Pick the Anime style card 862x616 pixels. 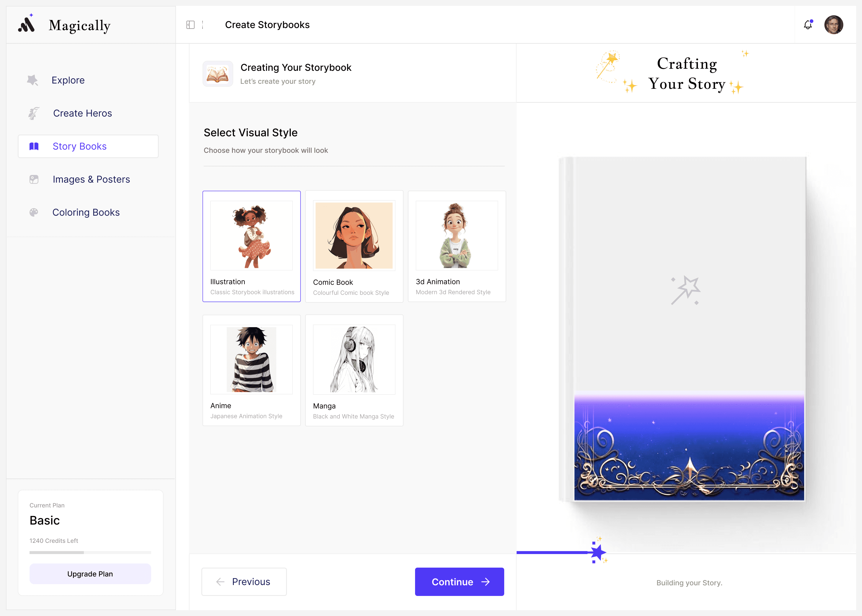pos(251,370)
